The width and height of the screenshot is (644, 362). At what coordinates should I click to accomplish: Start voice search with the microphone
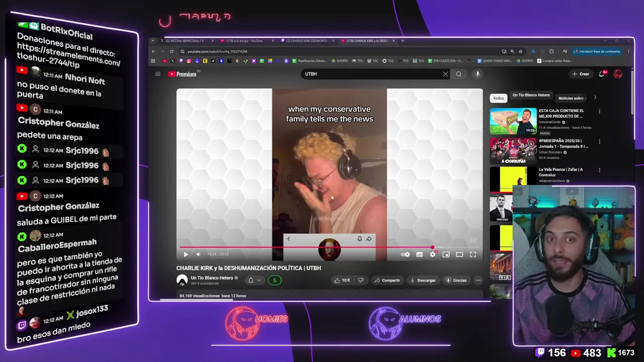coord(477,74)
